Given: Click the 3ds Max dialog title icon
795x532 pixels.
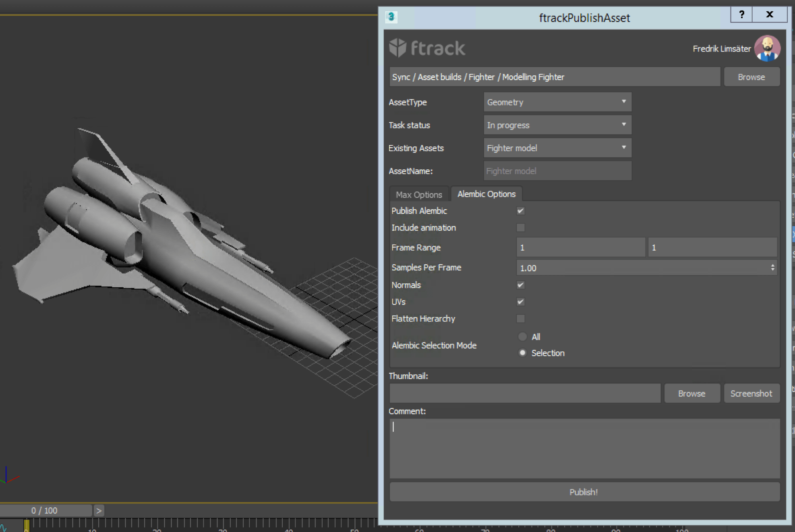Looking at the screenshot, I should point(391,17).
